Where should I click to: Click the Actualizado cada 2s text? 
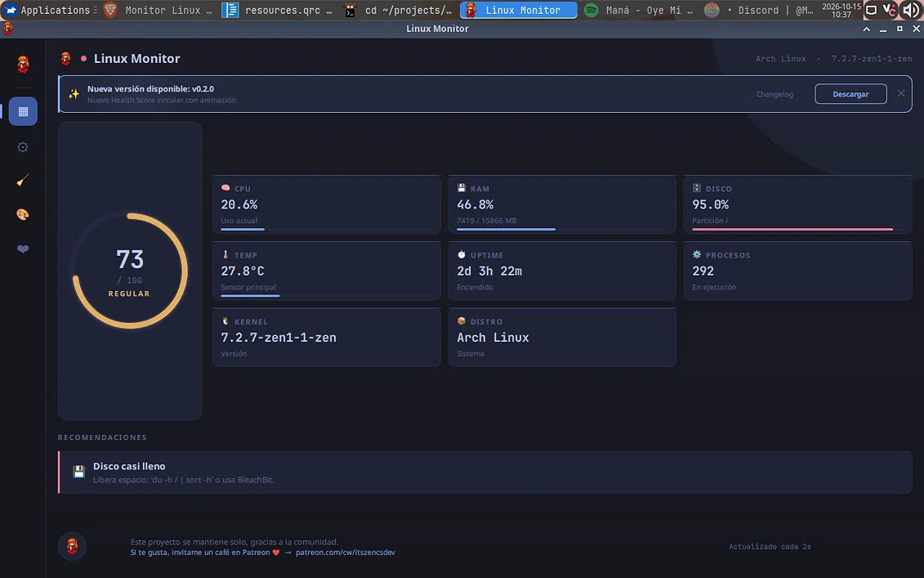pyautogui.click(x=770, y=547)
